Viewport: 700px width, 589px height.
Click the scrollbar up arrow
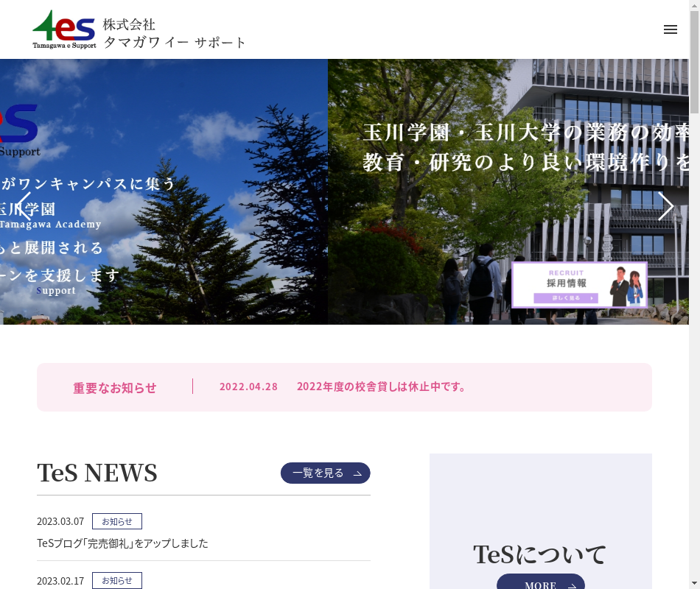(694, 5)
